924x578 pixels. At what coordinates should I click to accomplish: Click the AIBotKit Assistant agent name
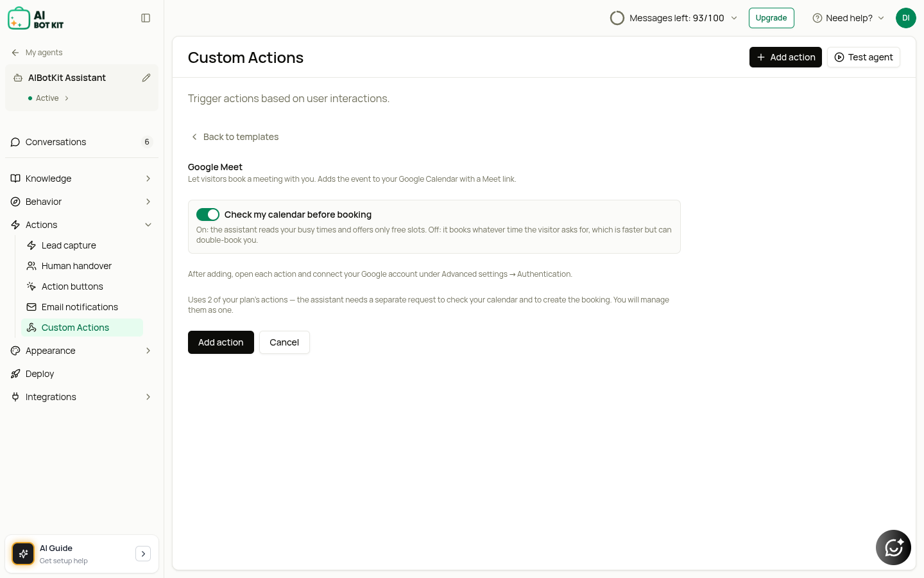67,78
